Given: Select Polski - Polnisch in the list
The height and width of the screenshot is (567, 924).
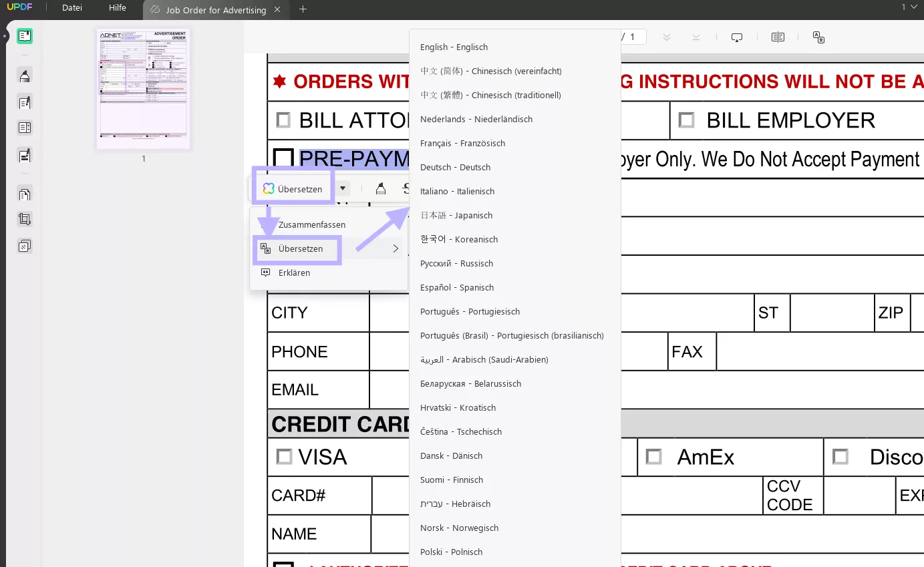Looking at the screenshot, I should pyautogui.click(x=451, y=552).
